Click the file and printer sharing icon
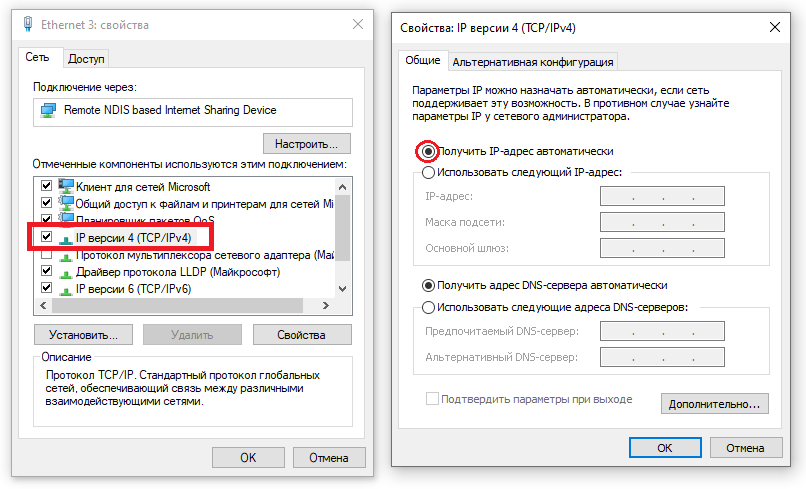The width and height of the screenshot is (806, 489). pos(67,203)
